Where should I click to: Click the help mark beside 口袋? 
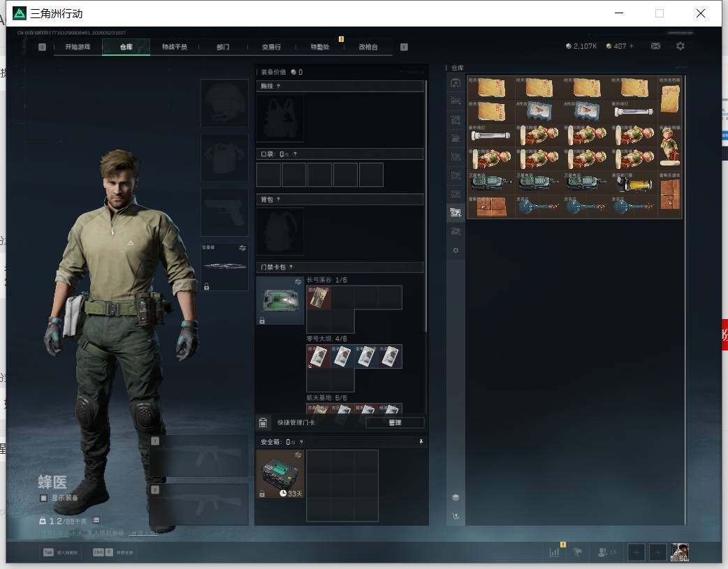(296, 154)
